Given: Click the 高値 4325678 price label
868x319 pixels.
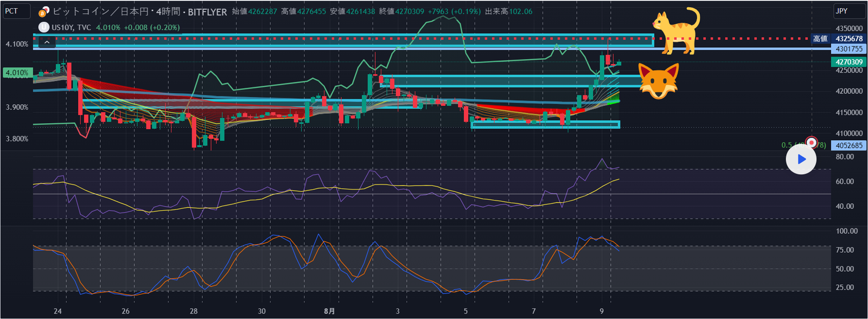Looking at the screenshot, I should pyautogui.click(x=848, y=39).
